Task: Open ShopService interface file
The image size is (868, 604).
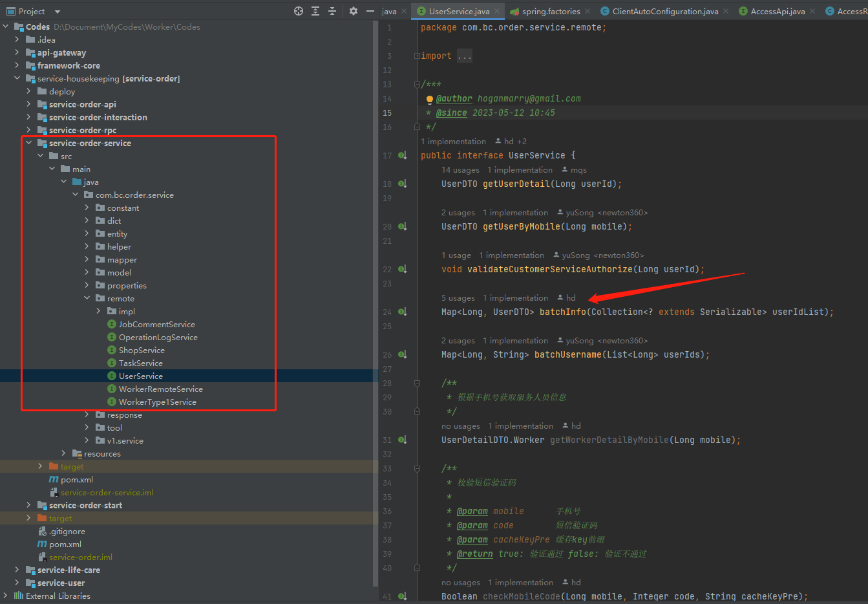Action: (x=142, y=350)
